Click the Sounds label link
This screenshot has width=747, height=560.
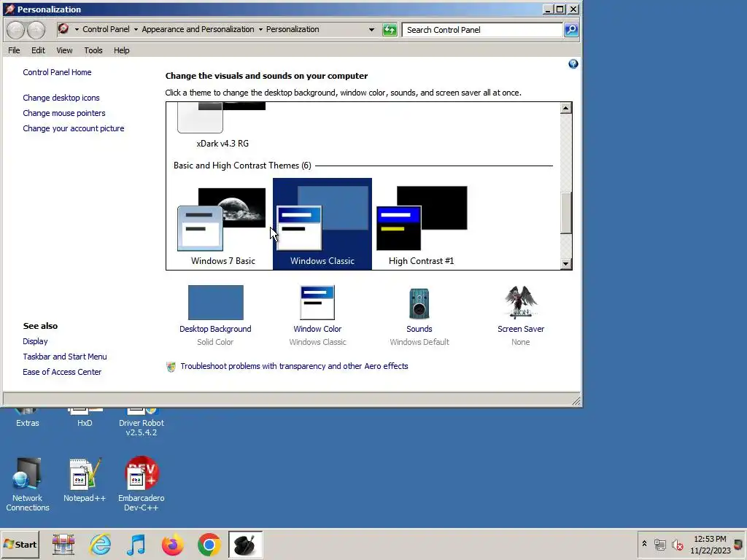coord(419,329)
